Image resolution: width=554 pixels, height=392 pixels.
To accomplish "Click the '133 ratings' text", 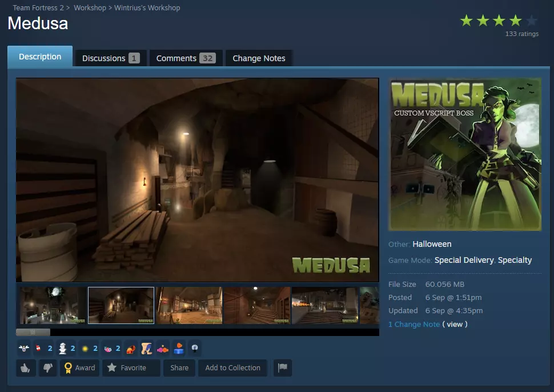I will tap(522, 34).
